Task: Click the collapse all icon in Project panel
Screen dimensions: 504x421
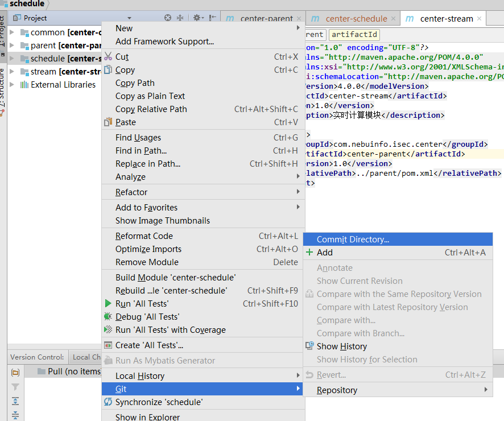Action: (180, 18)
